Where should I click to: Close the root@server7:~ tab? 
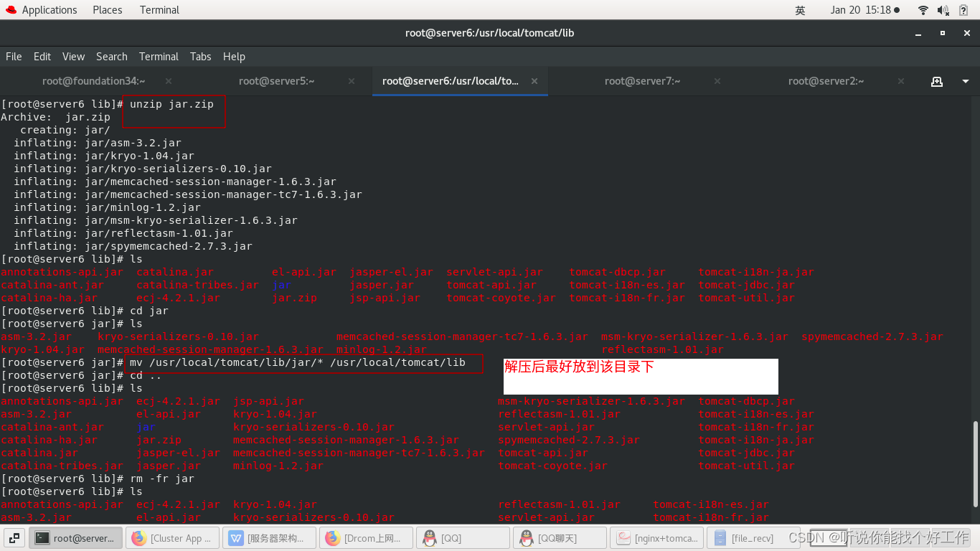pyautogui.click(x=717, y=81)
